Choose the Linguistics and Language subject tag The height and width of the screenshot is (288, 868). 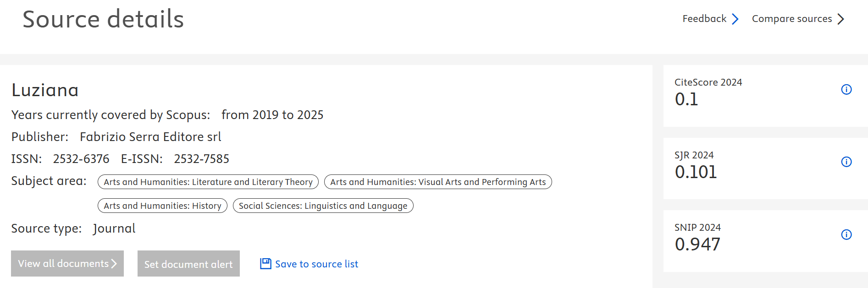[323, 206]
